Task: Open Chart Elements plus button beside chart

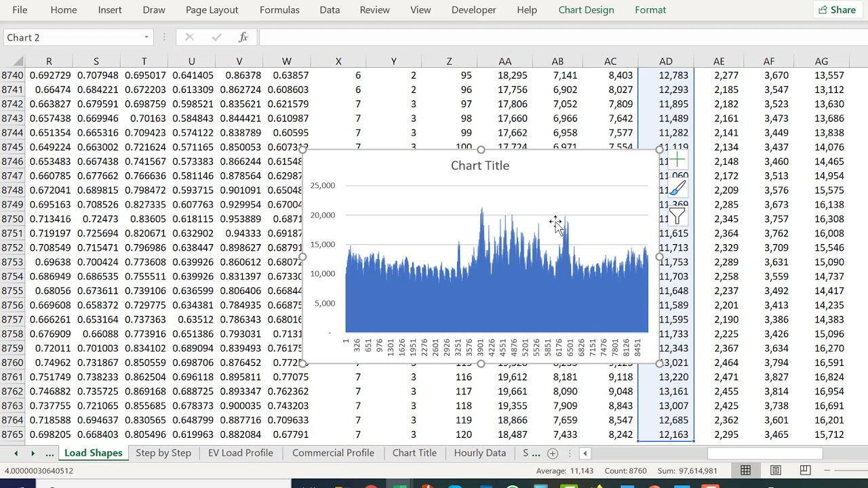Action: [677, 161]
